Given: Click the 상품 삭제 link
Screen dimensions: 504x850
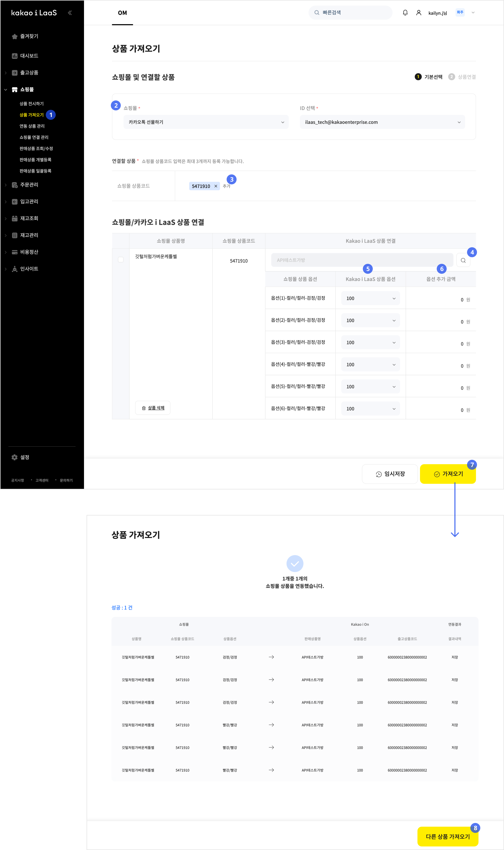Looking at the screenshot, I should [x=156, y=408].
